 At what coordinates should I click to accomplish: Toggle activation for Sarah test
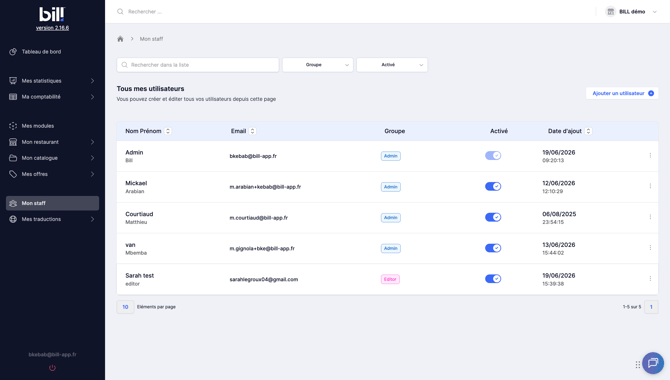pyautogui.click(x=493, y=279)
